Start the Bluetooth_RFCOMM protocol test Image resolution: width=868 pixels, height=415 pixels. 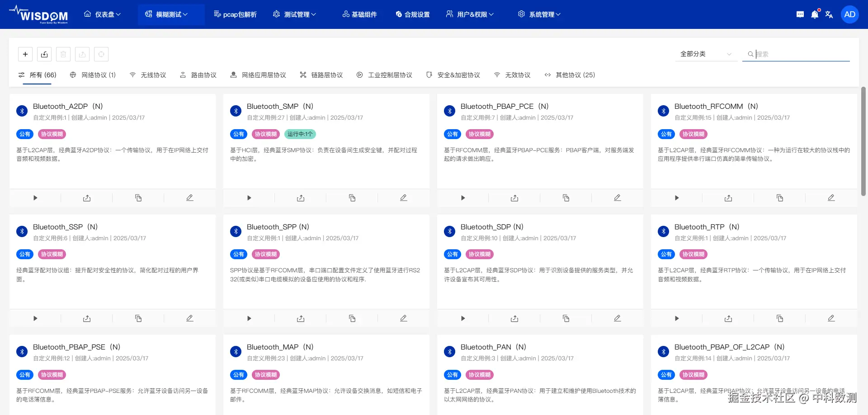677,198
